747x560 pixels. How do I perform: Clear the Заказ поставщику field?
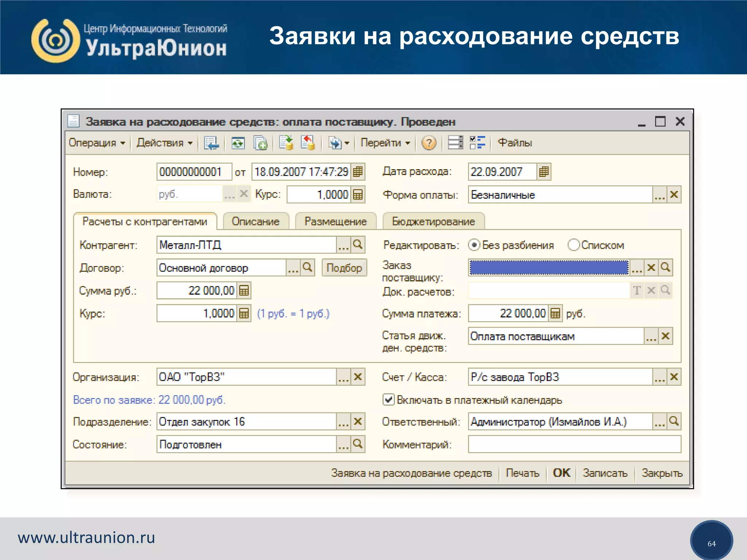[x=651, y=268]
